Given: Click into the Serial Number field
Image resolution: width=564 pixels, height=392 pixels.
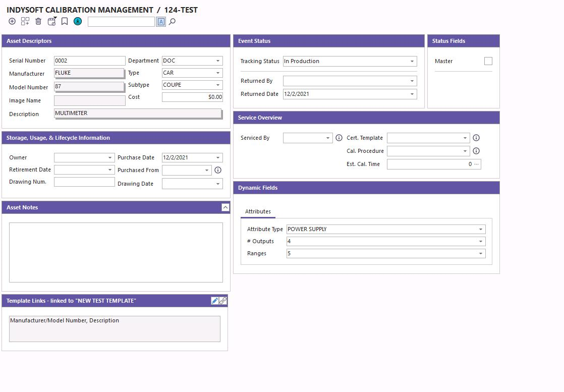Looking at the screenshot, I should point(89,61).
